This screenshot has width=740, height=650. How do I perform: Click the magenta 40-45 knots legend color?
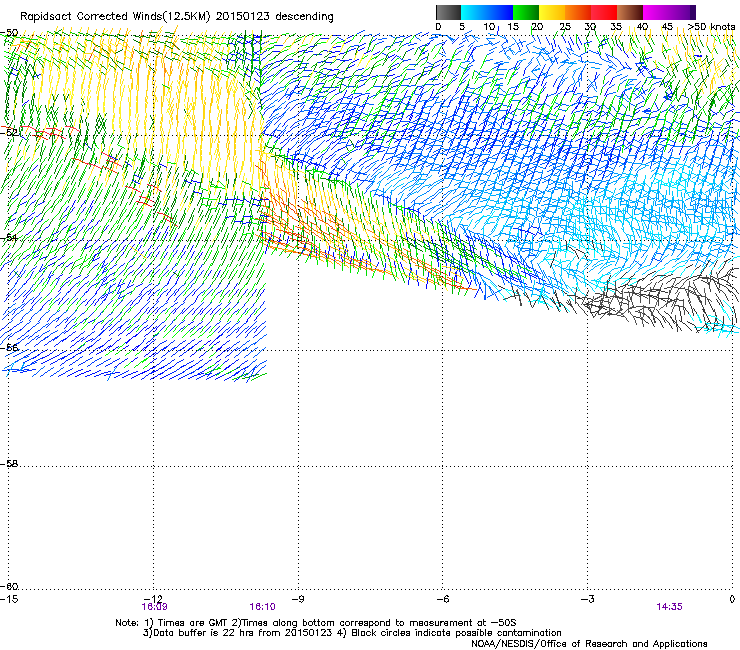point(656,12)
